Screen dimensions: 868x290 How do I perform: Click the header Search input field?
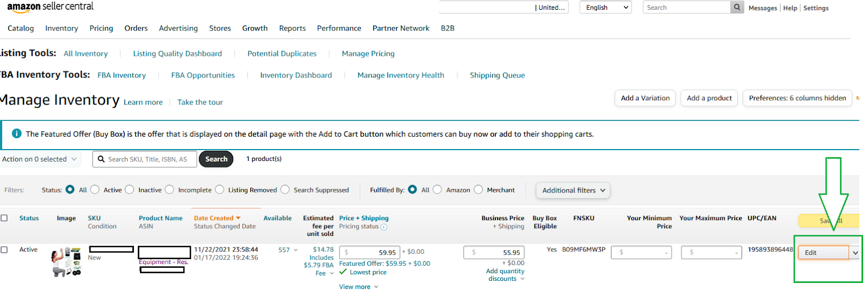pyautogui.click(x=687, y=8)
